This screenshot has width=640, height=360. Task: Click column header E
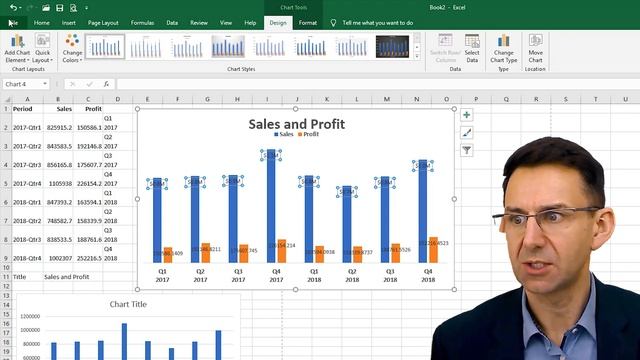coord(147,99)
